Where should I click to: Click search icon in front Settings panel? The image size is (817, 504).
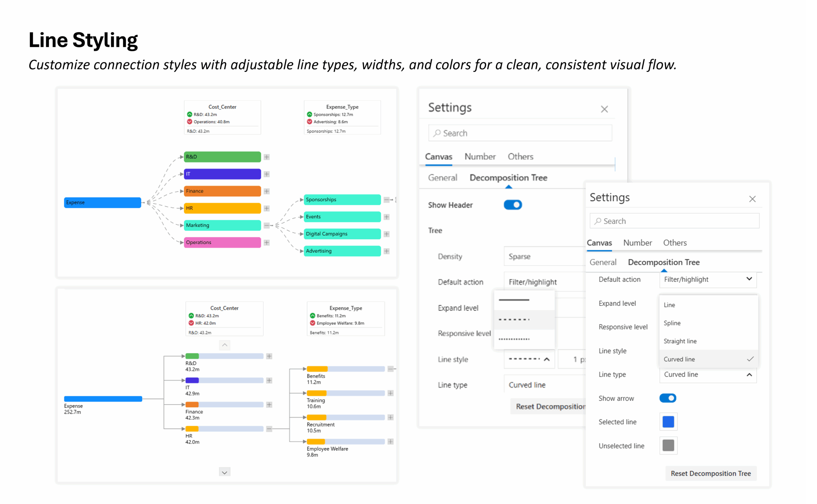[x=597, y=221]
